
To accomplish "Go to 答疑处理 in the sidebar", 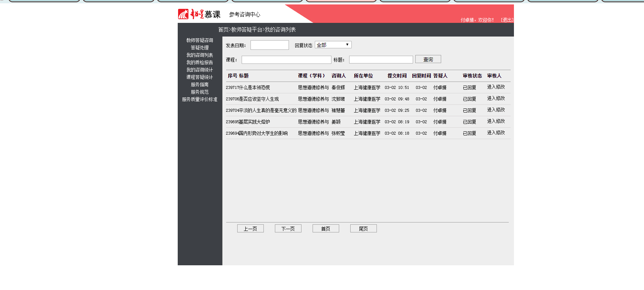I will coord(200,48).
